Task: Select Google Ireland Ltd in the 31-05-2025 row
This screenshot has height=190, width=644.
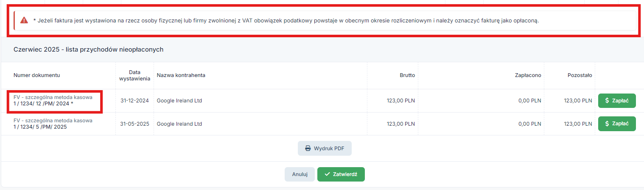Action: [179, 124]
